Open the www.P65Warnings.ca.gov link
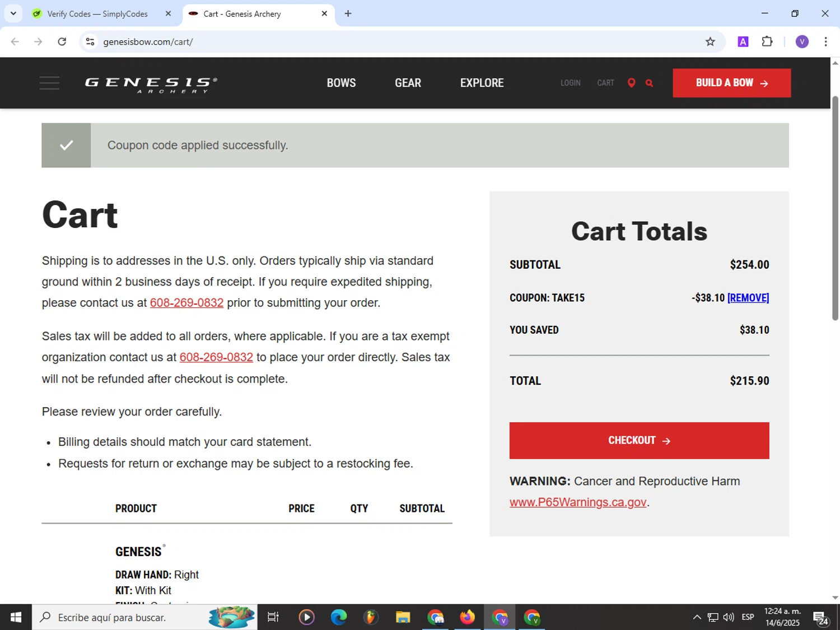This screenshot has width=840, height=630. 578,502
